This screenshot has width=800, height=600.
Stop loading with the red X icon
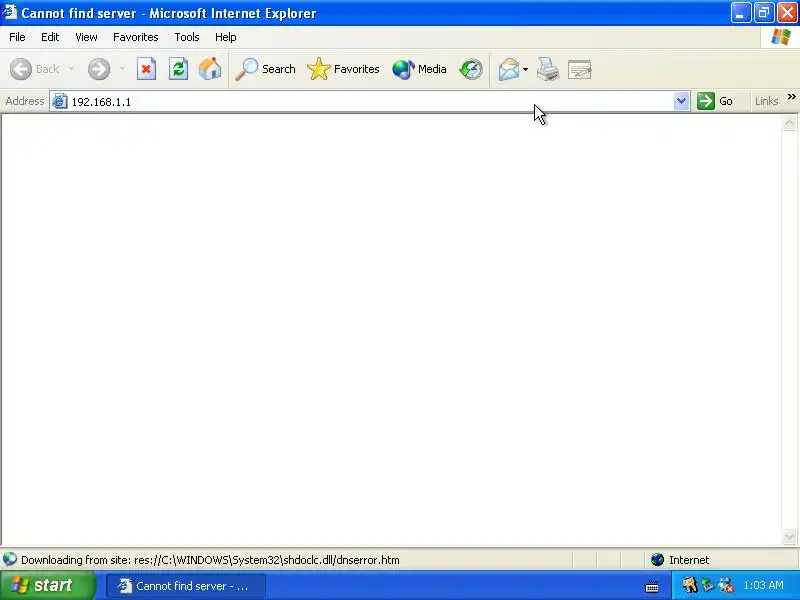(146, 69)
